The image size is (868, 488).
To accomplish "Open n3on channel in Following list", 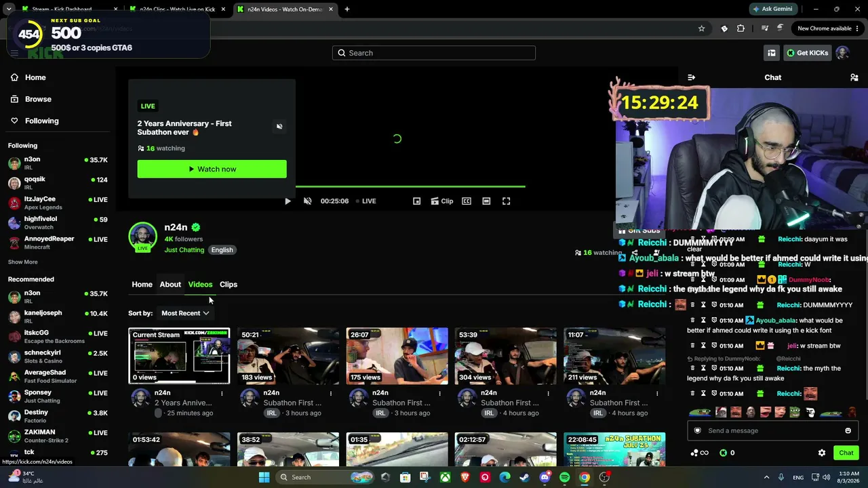I will click(58, 163).
